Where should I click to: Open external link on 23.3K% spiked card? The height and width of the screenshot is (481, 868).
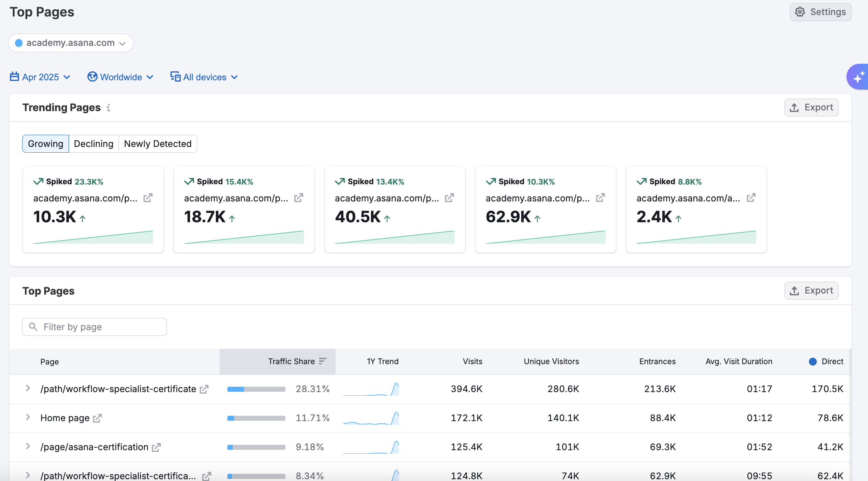tap(148, 198)
